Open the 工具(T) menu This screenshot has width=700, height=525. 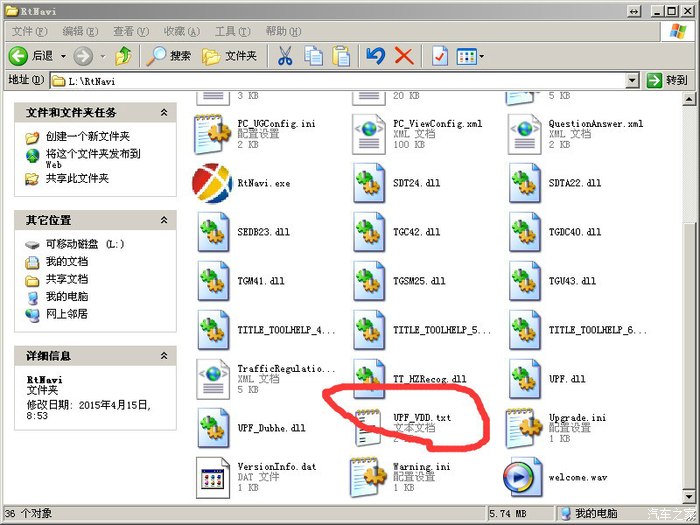[231, 31]
